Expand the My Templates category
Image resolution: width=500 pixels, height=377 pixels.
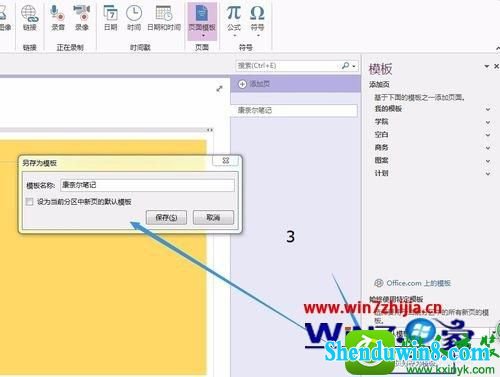pyautogui.click(x=488, y=109)
